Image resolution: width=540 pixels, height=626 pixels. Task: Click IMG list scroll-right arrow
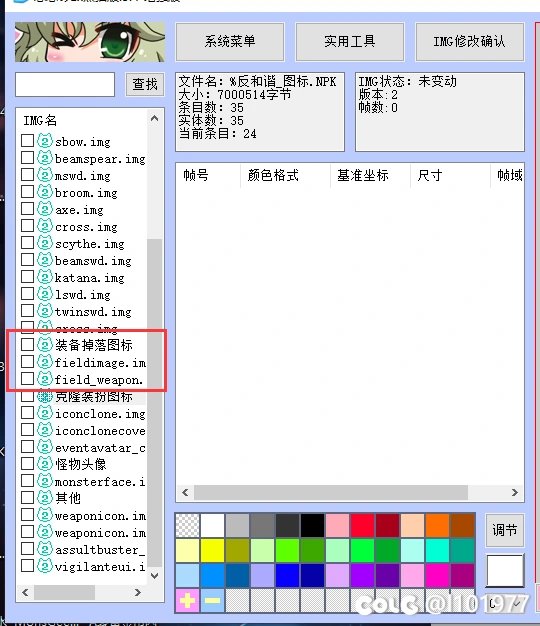pyautogui.click(x=138, y=592)
